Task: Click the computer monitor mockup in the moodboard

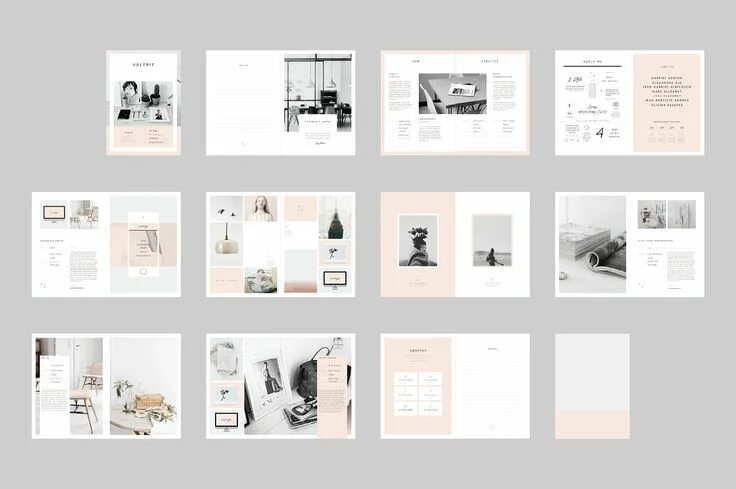Action: (x=335, y=280)
